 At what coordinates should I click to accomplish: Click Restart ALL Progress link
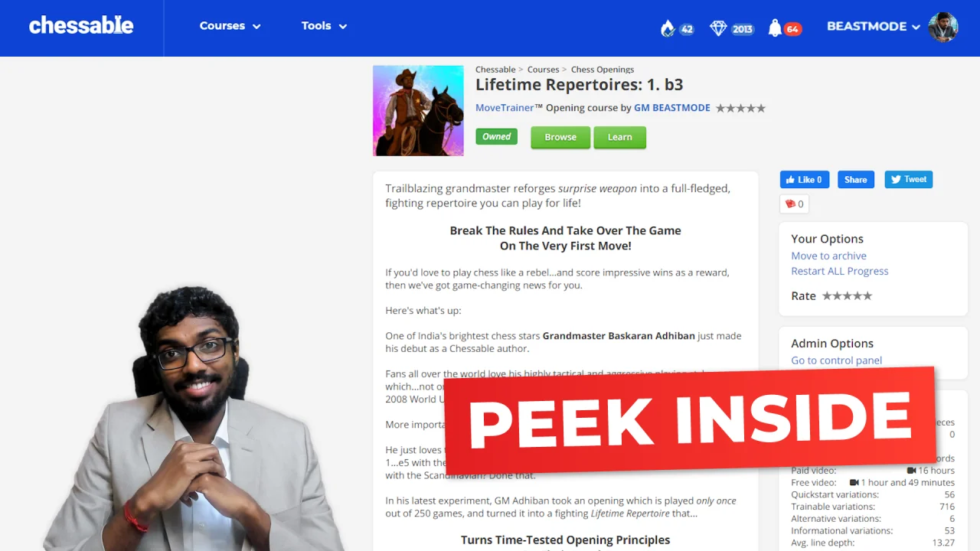click(x=839, y=271)
